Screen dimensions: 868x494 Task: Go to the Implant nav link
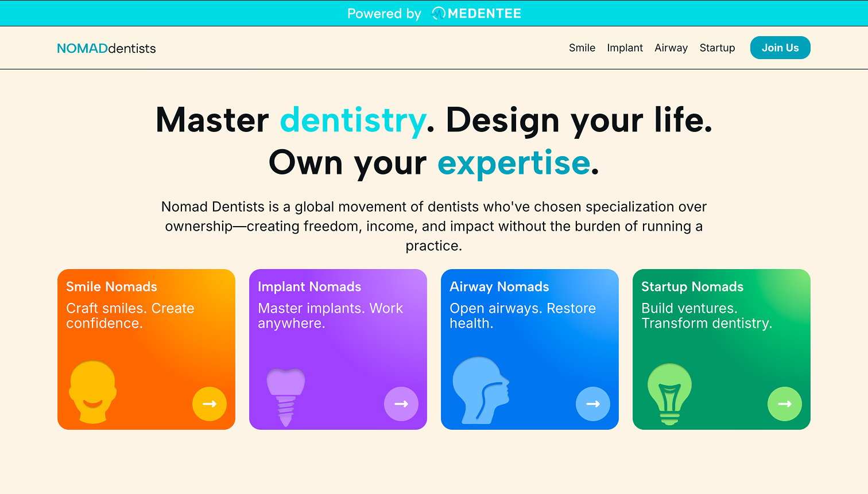click(625, 48)
